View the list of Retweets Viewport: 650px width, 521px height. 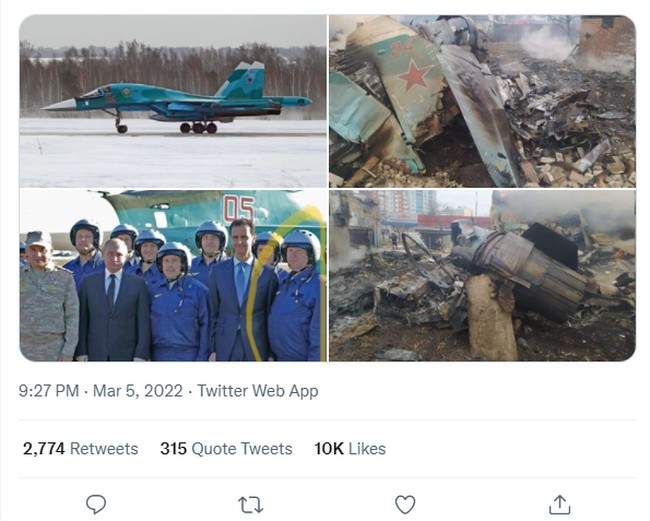click(104, 449)
